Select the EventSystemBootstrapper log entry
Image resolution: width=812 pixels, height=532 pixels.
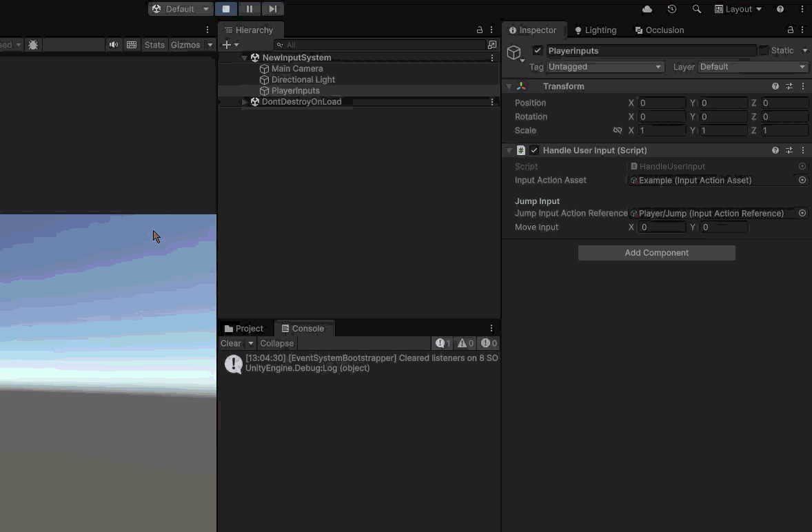point(360,362)
